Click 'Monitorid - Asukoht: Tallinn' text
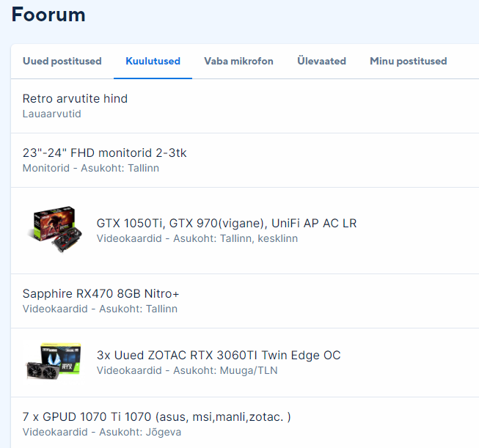The height and width of the screenshot is (448, 479). click(x=91, y=168)
